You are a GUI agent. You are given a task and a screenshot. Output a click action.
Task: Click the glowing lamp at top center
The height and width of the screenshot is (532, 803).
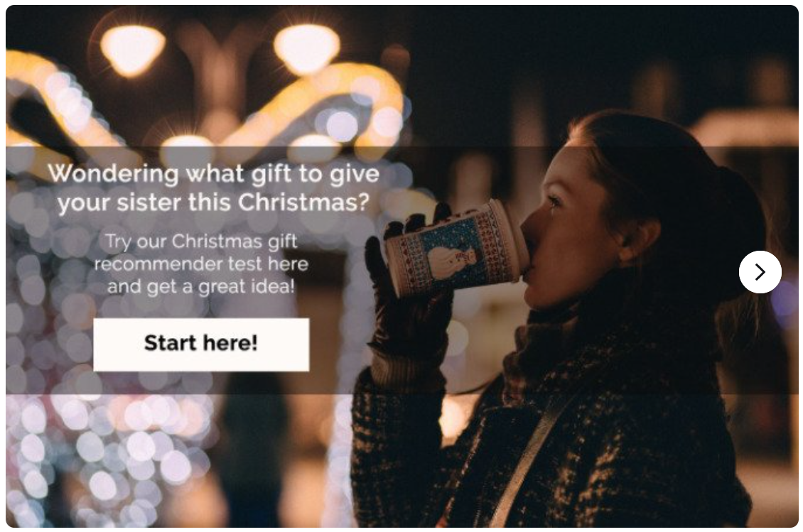306,48
